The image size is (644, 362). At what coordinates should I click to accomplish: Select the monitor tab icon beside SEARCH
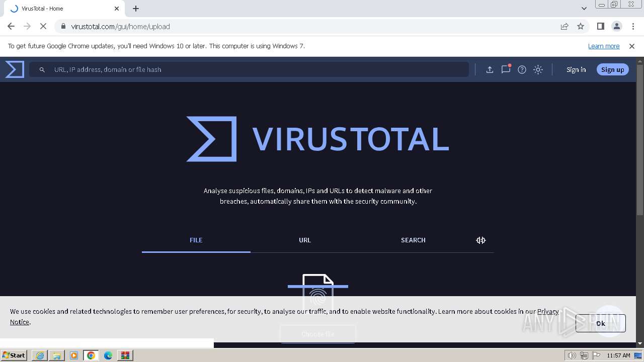pyautogui.click(x=480, y=240)
